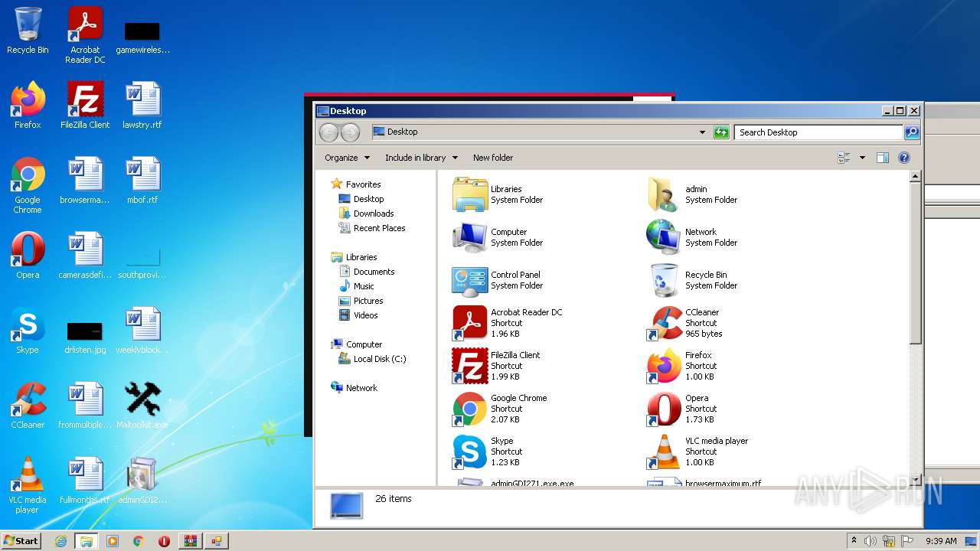Open Organize dropdown menu
The height and width of the screenshot is (551, 980).
347,158
